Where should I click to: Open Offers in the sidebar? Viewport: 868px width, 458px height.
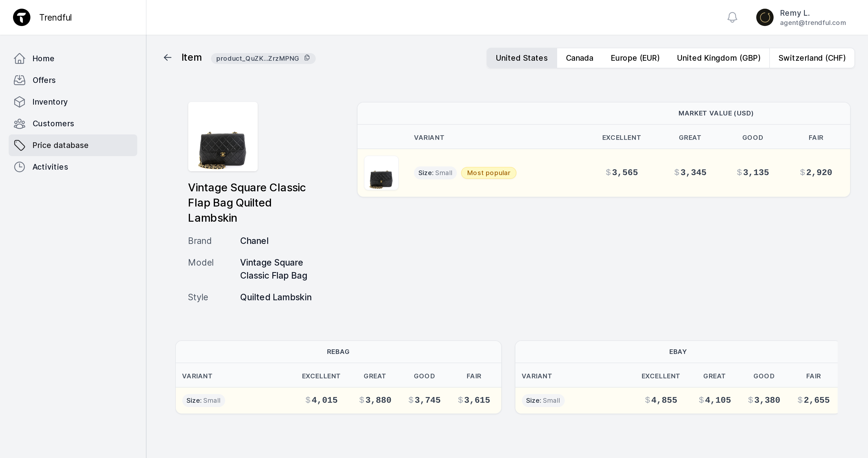(x=73, y=80)
